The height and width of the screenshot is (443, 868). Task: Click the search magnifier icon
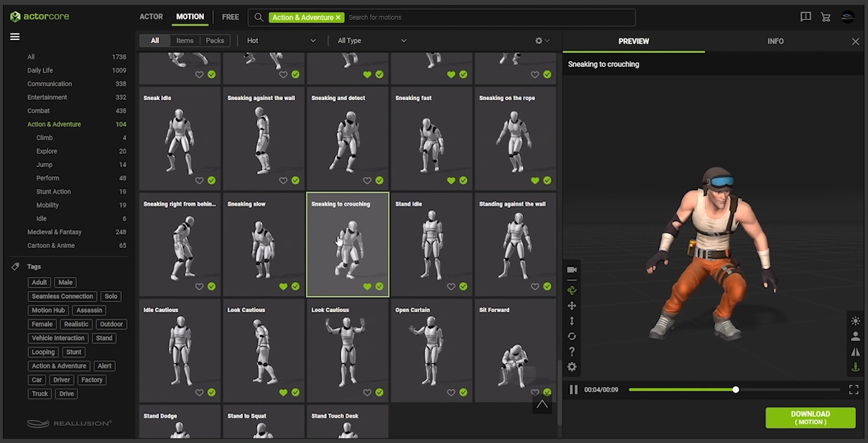click(x=259, y=18)
